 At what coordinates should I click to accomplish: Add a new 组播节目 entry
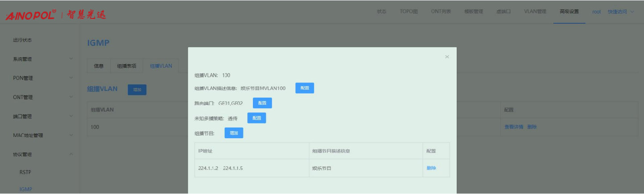coord(234,133)
